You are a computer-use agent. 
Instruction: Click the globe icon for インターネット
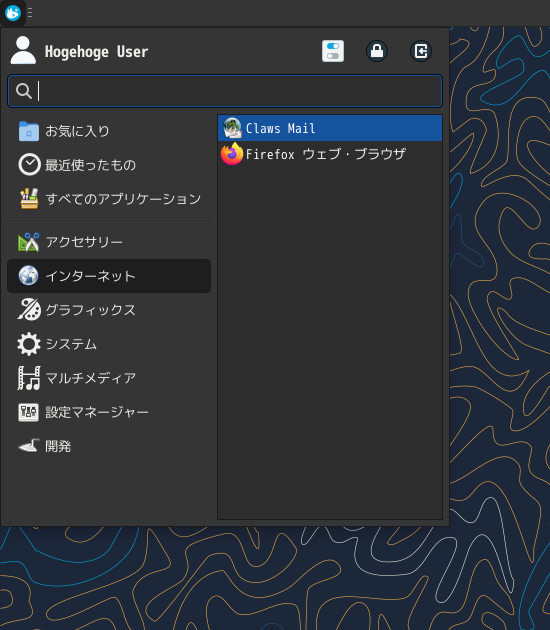29,276
